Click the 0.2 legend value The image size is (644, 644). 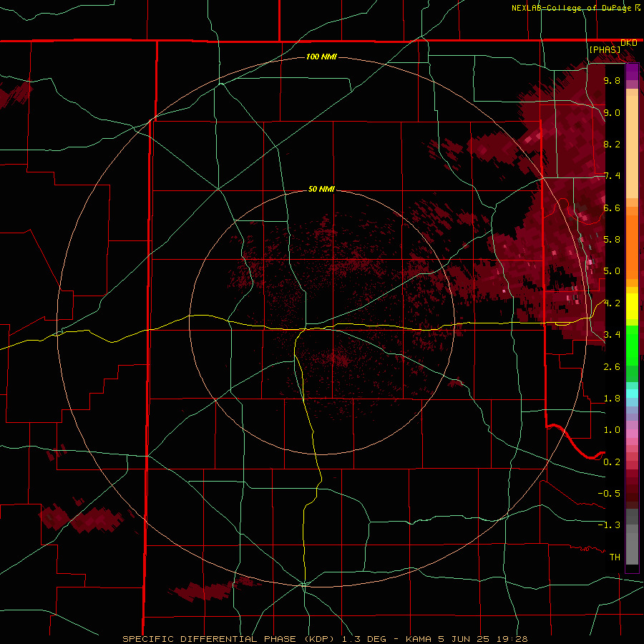[612, 462]
